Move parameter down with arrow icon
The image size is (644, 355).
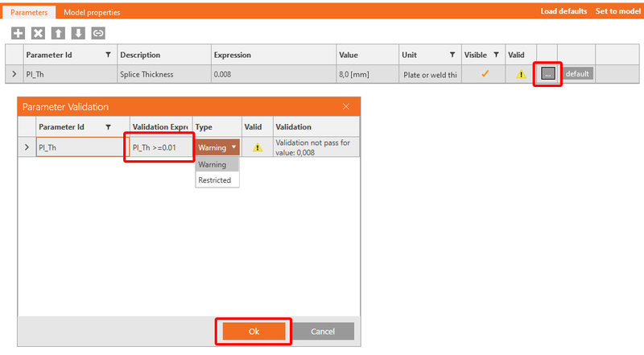coord(78,33)
